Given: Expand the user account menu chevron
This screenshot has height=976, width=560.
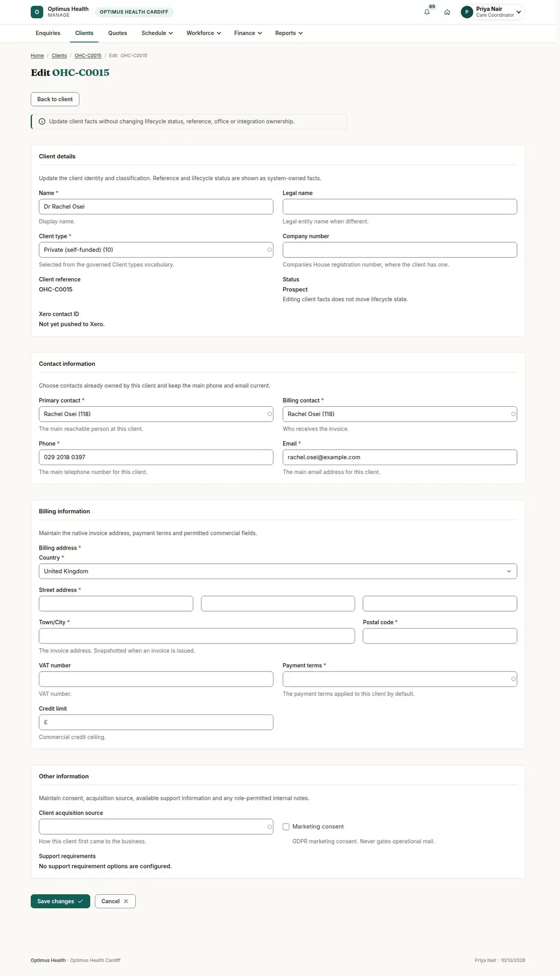Looking at the screenshot, I should pyautogui.click(x=518, y=12).
